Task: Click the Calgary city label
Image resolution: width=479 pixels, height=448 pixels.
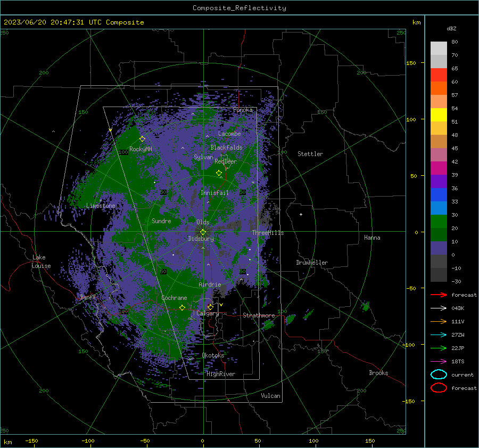Action: click(208, 313)
